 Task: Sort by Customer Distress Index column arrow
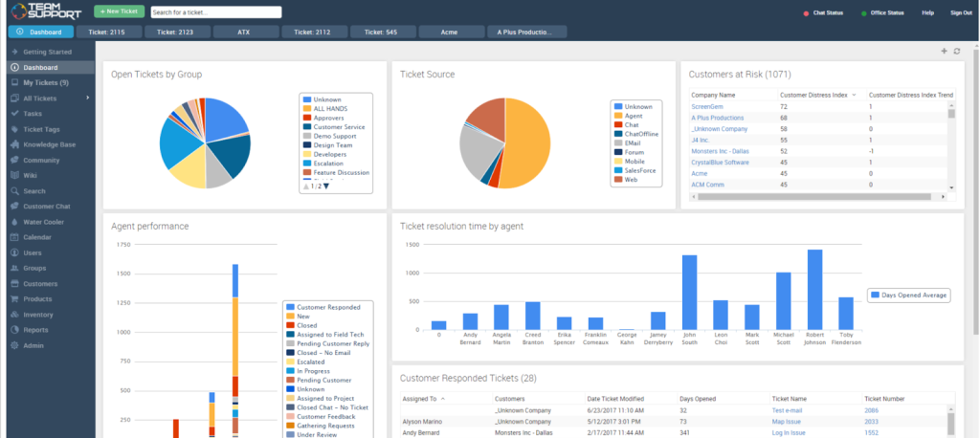854,96
